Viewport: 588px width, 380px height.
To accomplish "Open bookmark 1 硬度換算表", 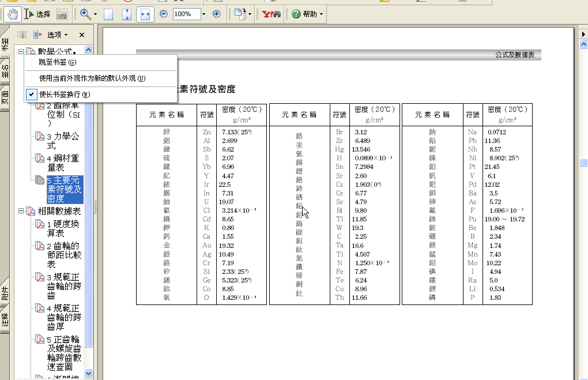I will (63, 228).
